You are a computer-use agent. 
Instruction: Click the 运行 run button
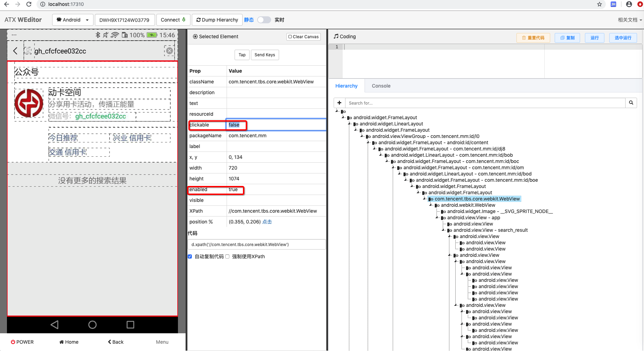point(595,38)
